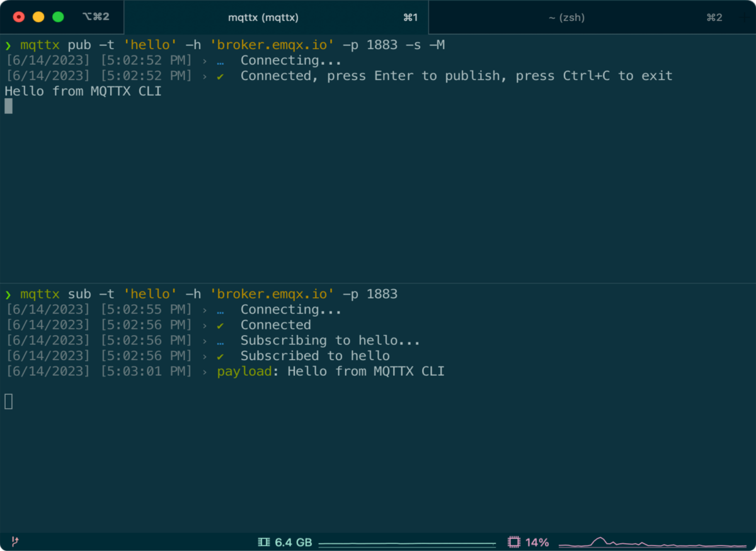Click 'broker.emqx.io' in the pub command
The height and width of the screenshot is (551, 756).
pyautogui.click(x=272, y=45)
